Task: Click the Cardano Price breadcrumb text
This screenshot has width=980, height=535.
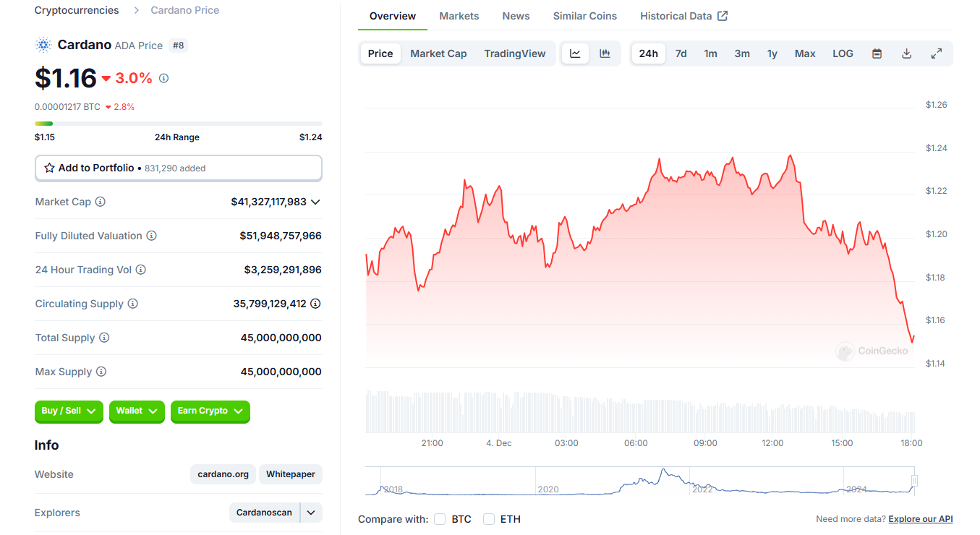Action: [x=185, y=10]
